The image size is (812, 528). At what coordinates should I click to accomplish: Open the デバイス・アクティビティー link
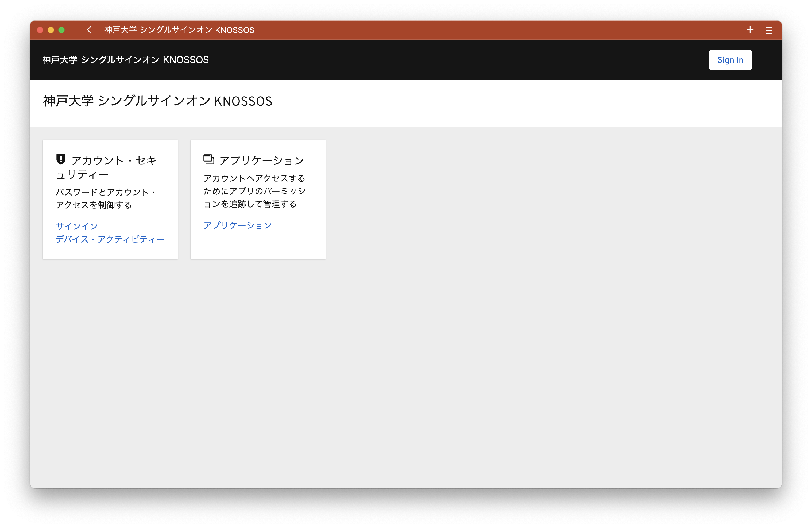(x=110, y=239)
